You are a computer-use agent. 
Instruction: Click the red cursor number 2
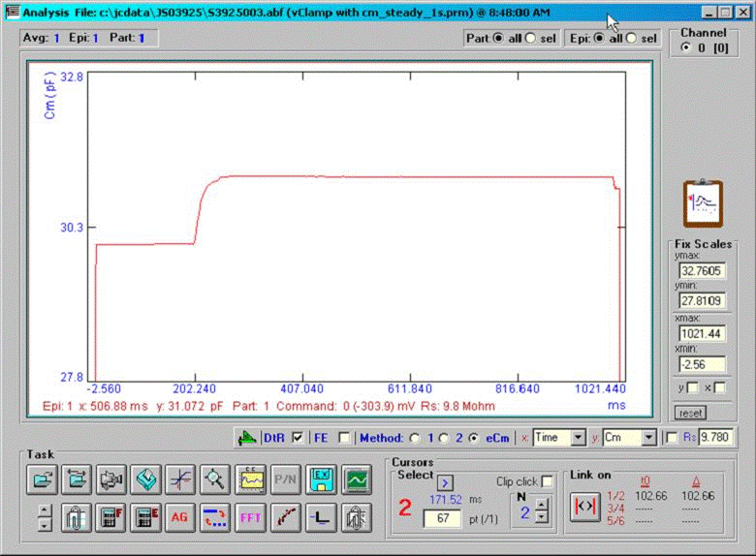click(x=405, y=508)
